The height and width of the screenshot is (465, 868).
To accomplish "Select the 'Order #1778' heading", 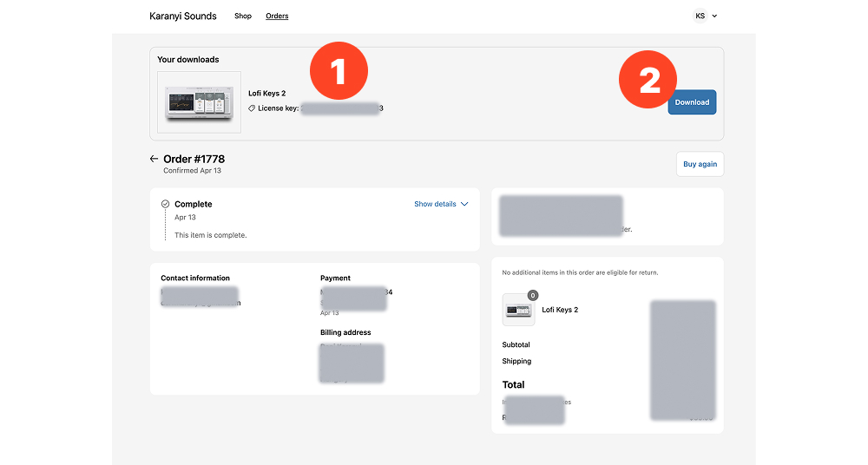I will click(194, 159).
